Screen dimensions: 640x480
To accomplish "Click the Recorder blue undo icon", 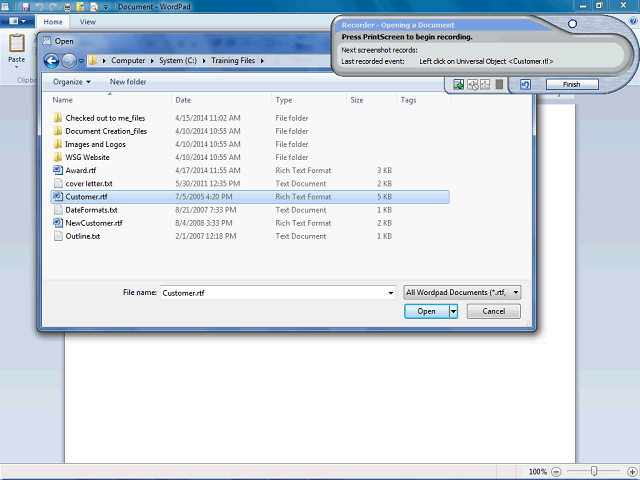I will pyautogui.click(x=525, y=84).
